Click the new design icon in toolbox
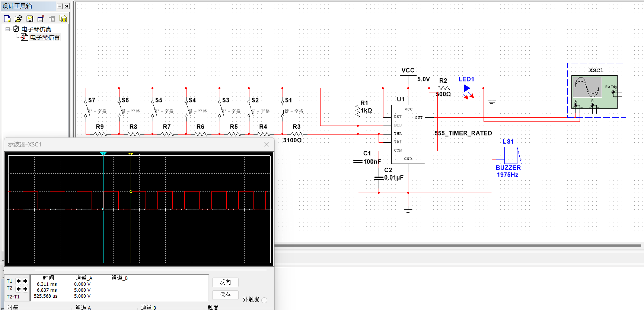This screenshot has width=644, height=310. (7, 19)
